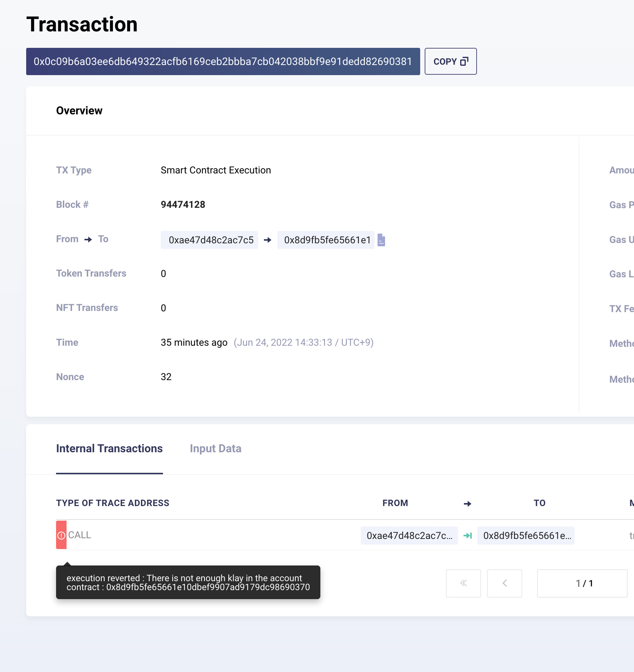Switch to the Internal Transactions tab
The image size is (634, 672).
point(109,448)
